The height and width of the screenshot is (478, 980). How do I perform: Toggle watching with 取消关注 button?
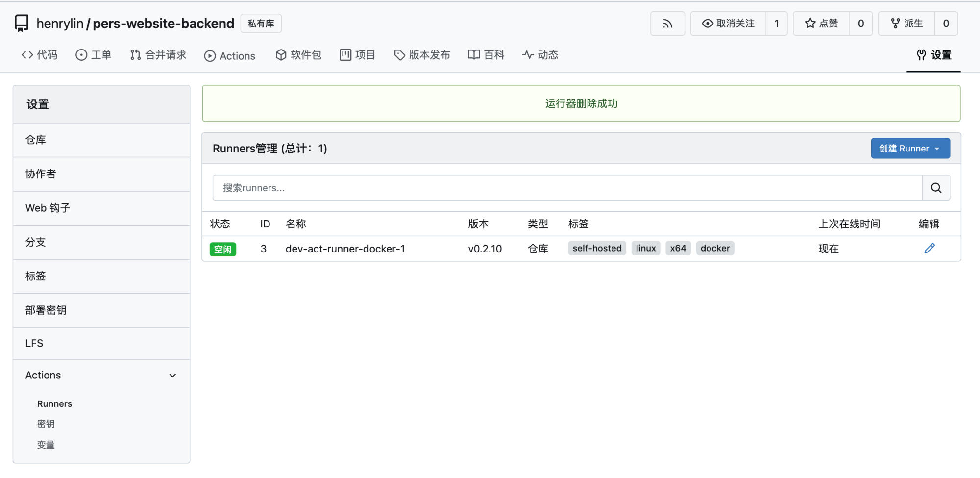coord(728,24)
